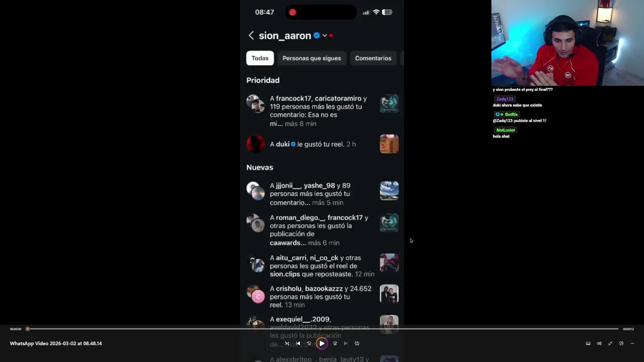Image resolution: width=644 pixels, height=362 pixels.
Task: Click the video title WhatsApp Video 2026-03-02
Action: click(56, 343)
